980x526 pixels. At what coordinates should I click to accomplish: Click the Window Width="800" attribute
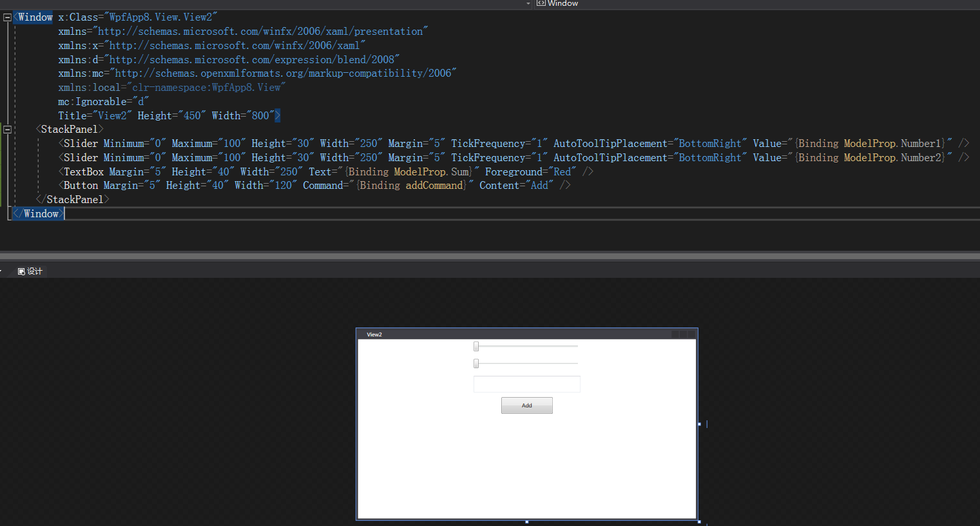244,116
